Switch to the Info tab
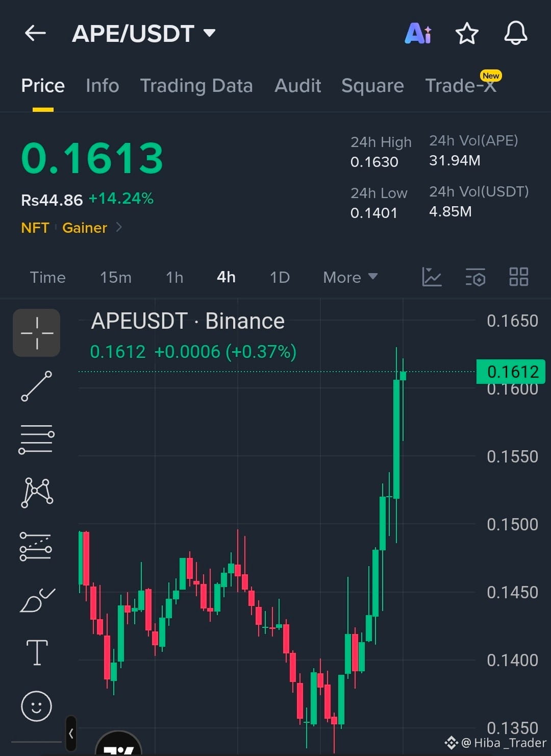Screen dimensions: 551x756 103,86
